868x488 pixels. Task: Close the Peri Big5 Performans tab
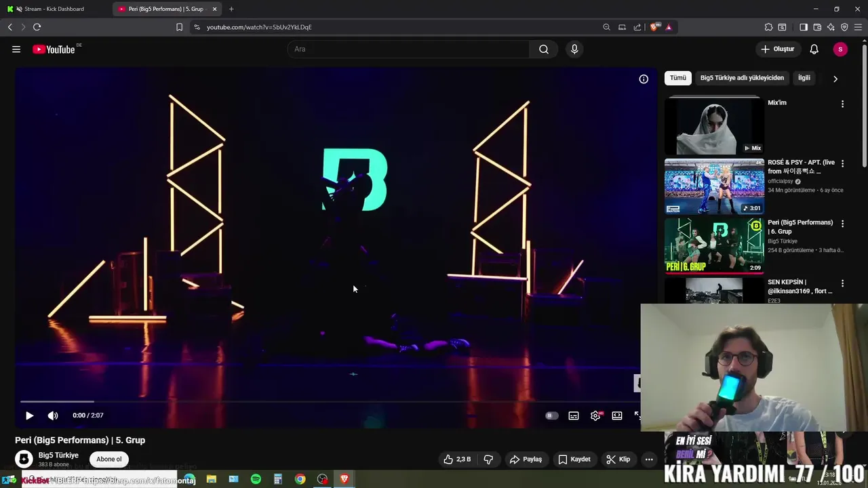pyautogui.click(x=214, y=9)
